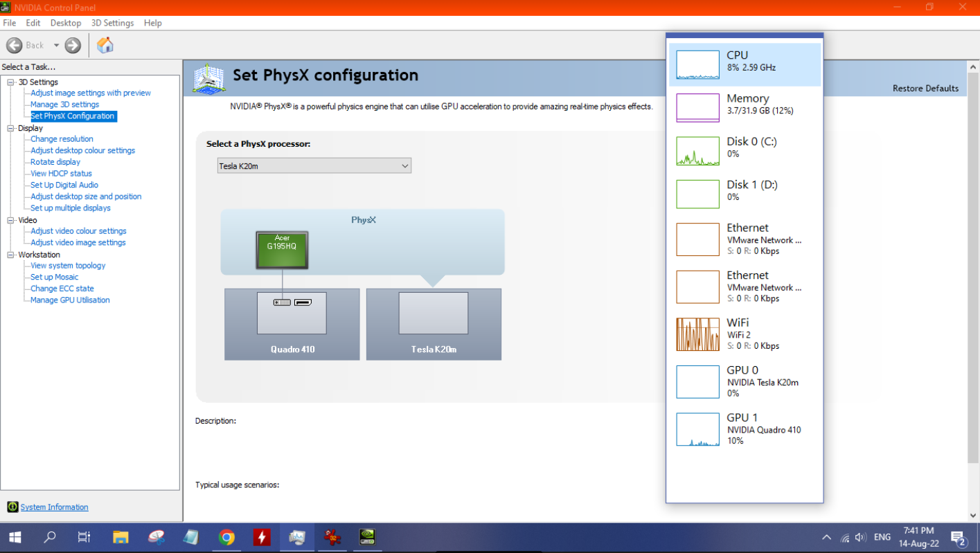This screenshot has width=980, height=553.
Task: Click the WiFi network tray icon
Action: pyautogui.click(x=845, y=538)
